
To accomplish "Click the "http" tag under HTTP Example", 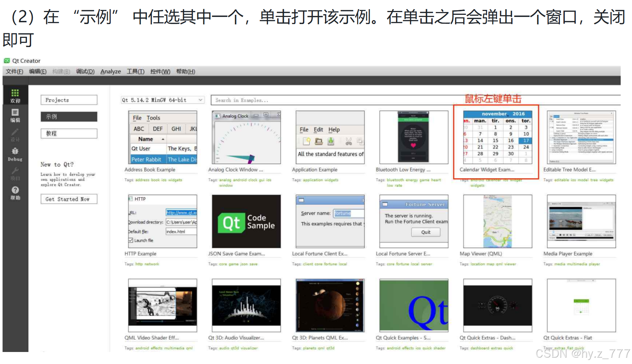I will (x=139, y=264).
